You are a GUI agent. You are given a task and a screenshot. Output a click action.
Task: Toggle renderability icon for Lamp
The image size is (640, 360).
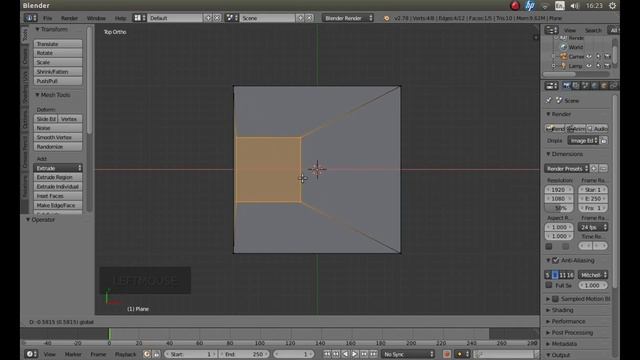[x=607, y=66]
